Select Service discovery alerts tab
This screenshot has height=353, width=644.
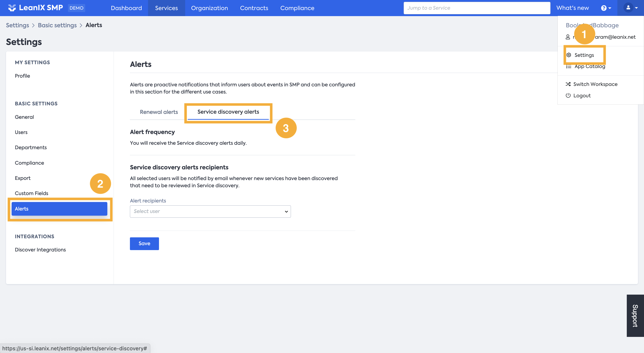point(228,112)
